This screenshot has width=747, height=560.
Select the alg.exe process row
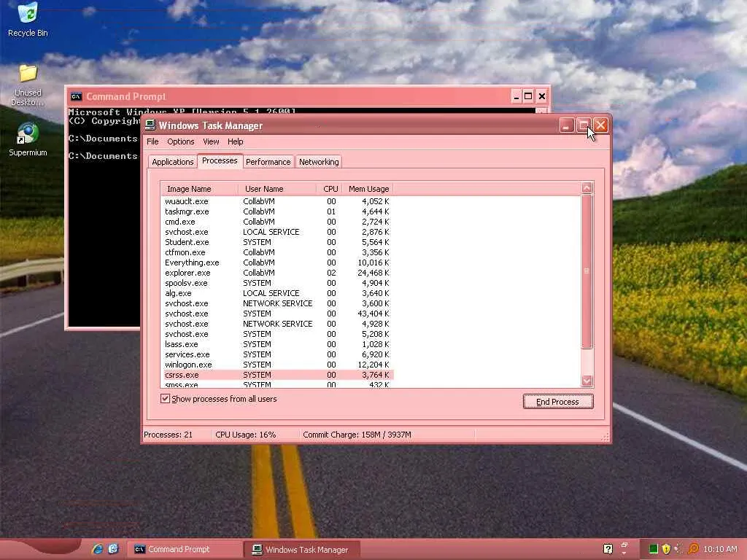click(277, 293)
